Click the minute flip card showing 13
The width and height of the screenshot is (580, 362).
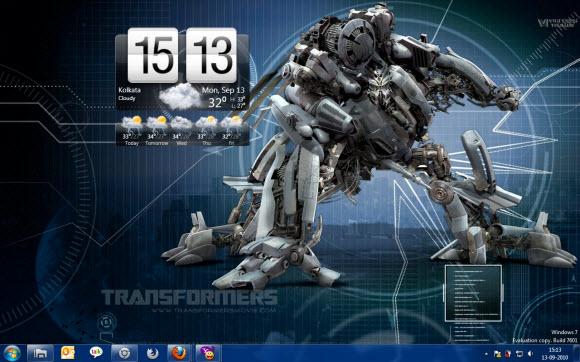coord(211,55)
